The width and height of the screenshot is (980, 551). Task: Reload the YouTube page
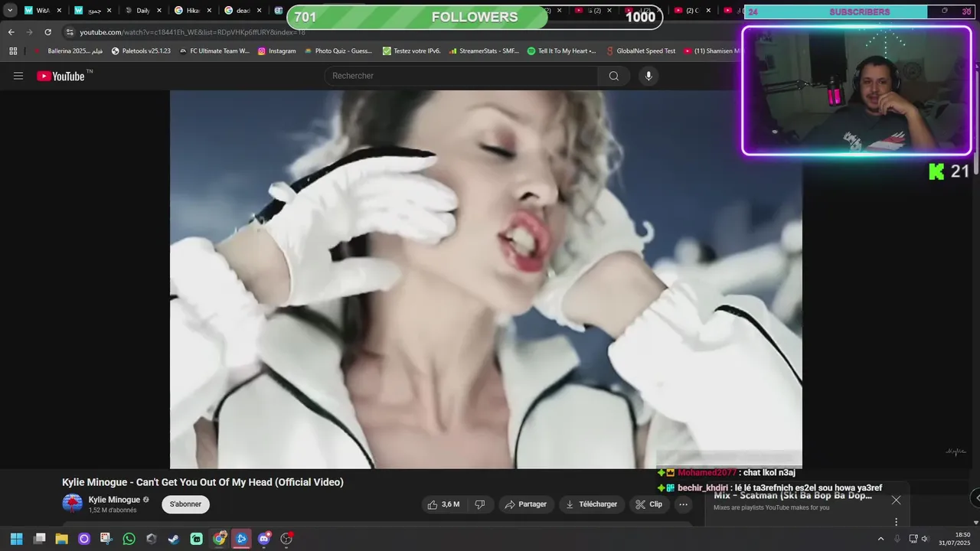coord(47,32)
